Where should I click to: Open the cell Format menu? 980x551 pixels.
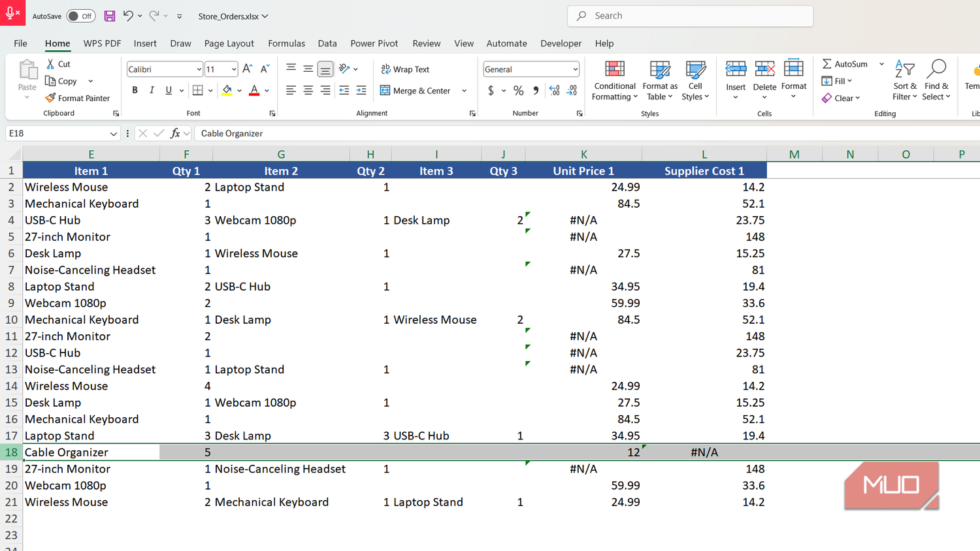click(794, 79)
